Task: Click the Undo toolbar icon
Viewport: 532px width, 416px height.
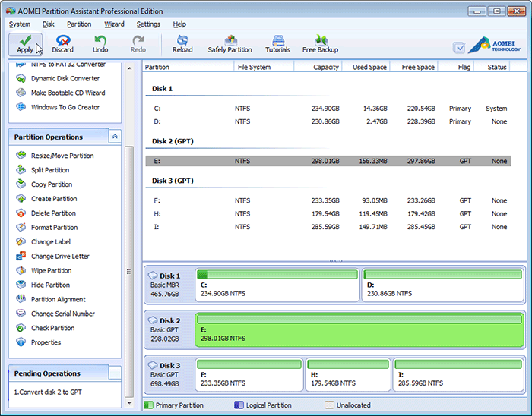Action: (x=100, y=43)
